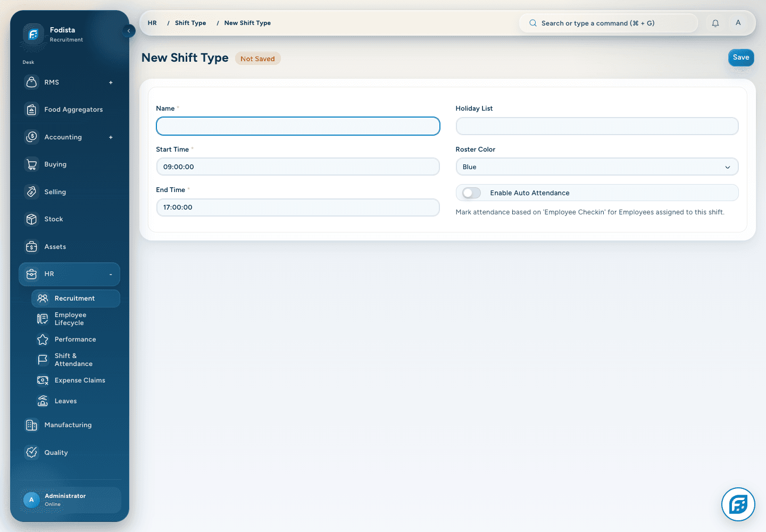The height and width of the screenshot is (532, 766).
Task: Open the Assets icon
Action: [32, 247]
